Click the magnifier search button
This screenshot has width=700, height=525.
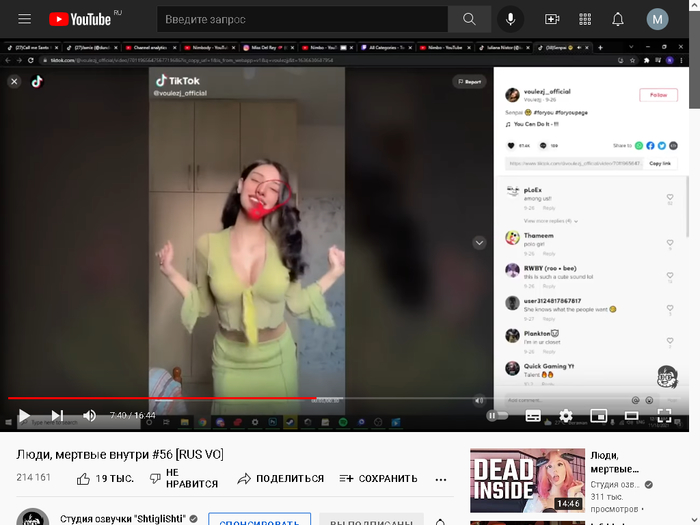point(469,19)
